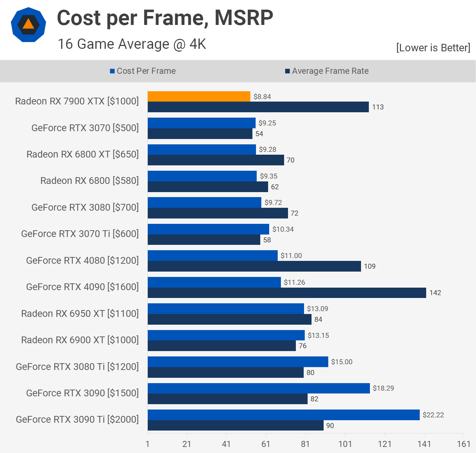
Task: Click the Average Frame Rate legend label
Action: coord(330,71)
